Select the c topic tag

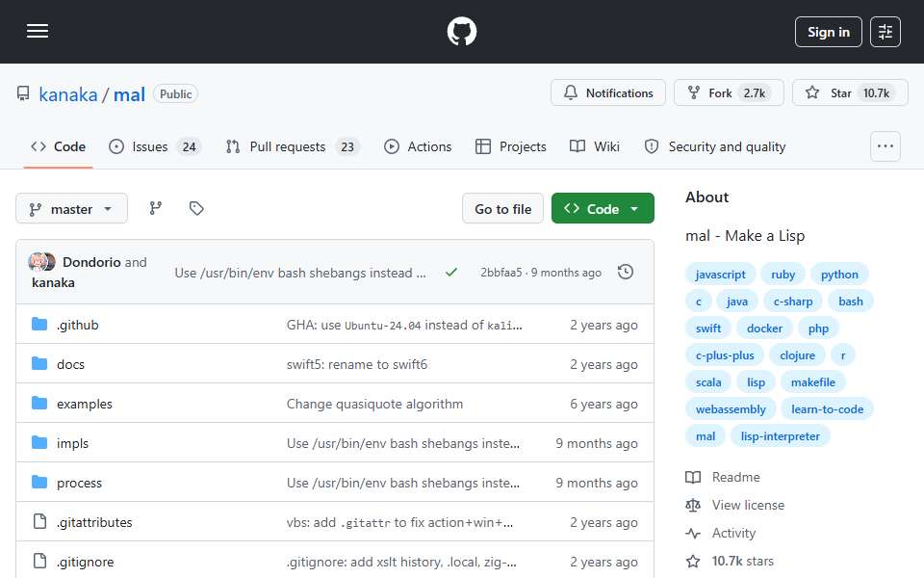coord(699,302)
